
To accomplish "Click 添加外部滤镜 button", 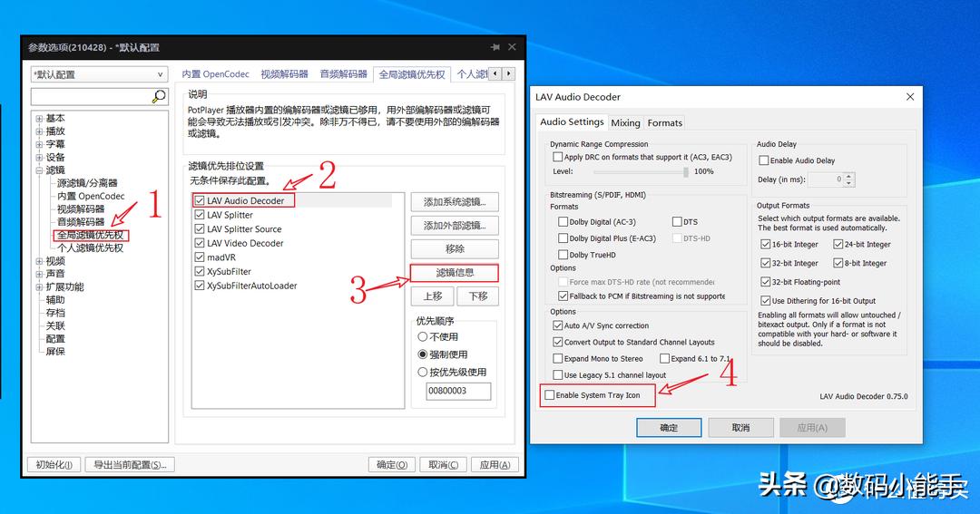I will click(x=455, y=226).
